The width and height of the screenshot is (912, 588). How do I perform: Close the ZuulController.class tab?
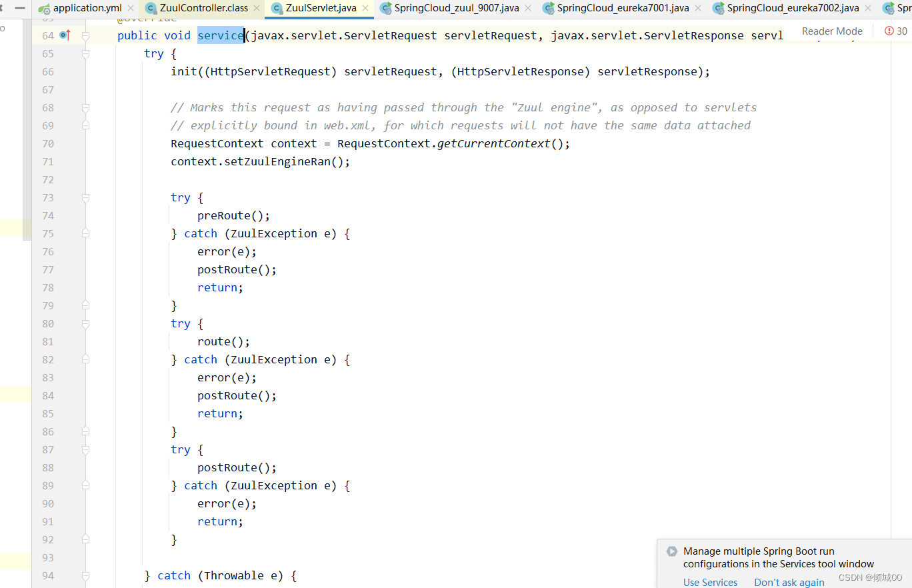[x=257, y=9]
